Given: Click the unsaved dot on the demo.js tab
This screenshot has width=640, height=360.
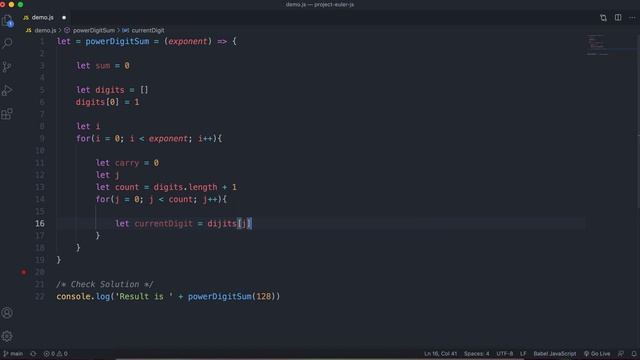Looking at the screenshot, I should 64,18.
